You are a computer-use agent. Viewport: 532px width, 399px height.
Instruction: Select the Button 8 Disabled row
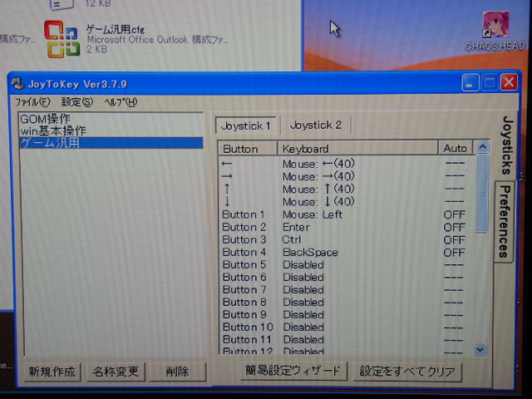click(346, 303)
